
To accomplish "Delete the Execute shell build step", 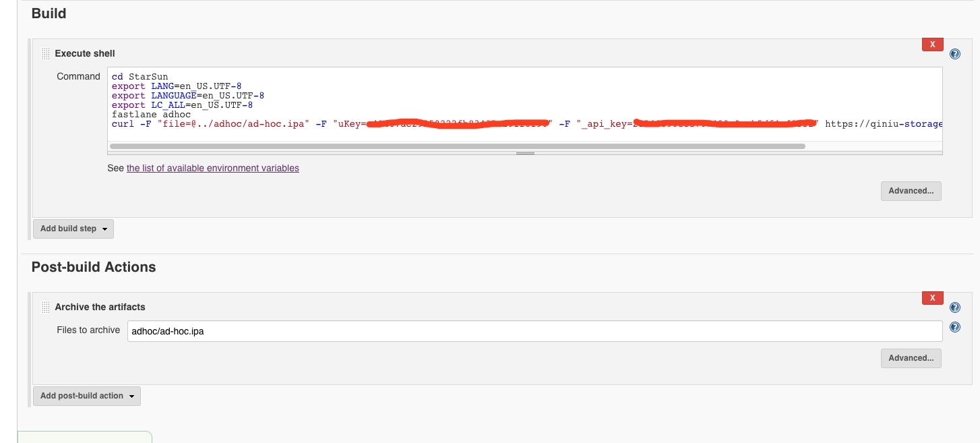I will click(x=932, y=45).
